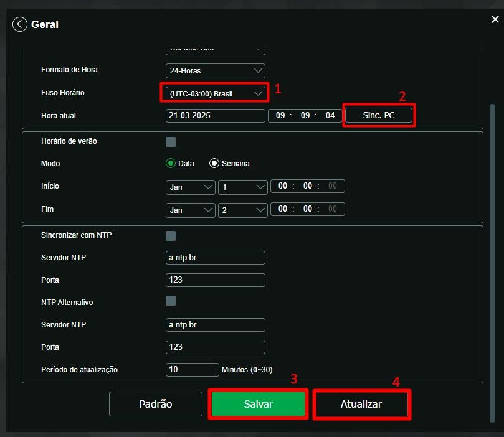Click the Atualizar button
Image resolution: width=504 pixels, height=437 pixels.
point(361,404)
